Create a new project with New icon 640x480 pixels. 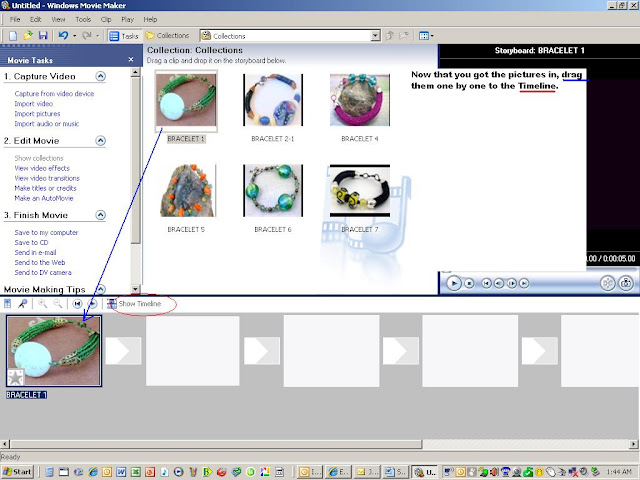(x=13, y=36)
